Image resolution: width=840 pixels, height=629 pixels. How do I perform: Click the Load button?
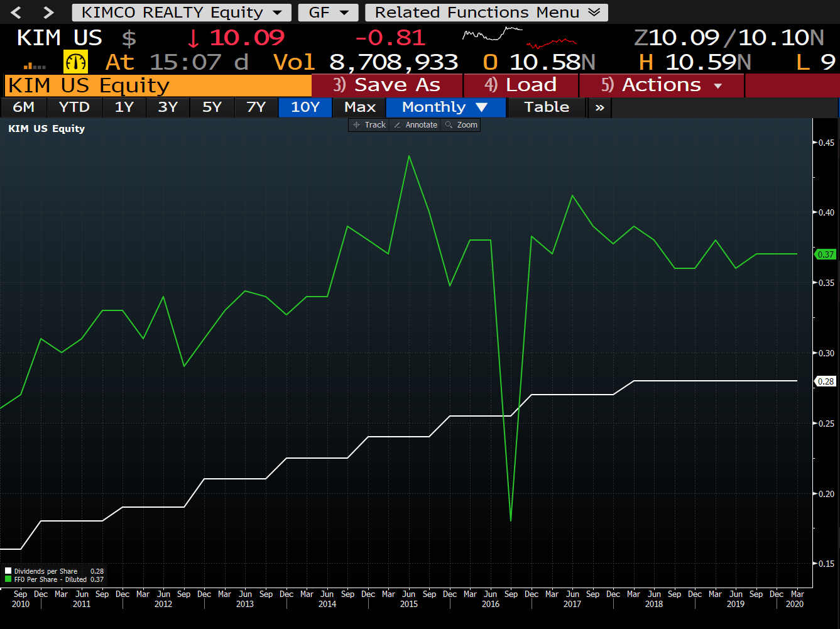pos(521,85)
